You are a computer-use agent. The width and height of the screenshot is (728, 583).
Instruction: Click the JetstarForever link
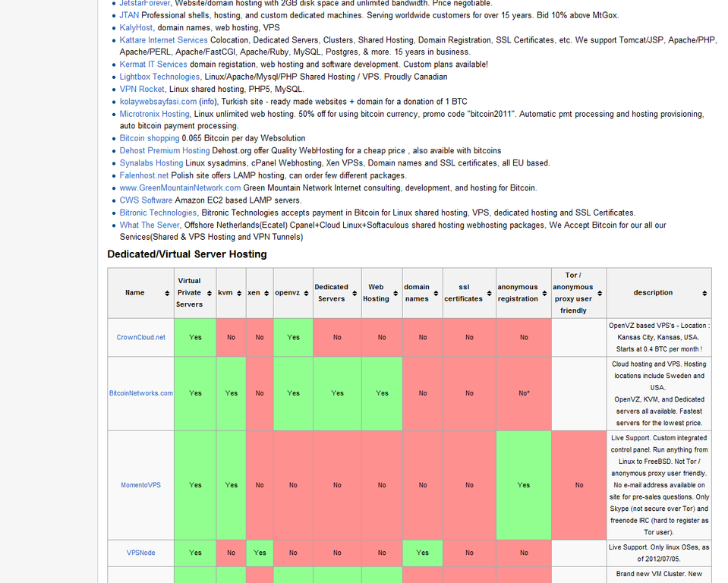tap(145, 3)
